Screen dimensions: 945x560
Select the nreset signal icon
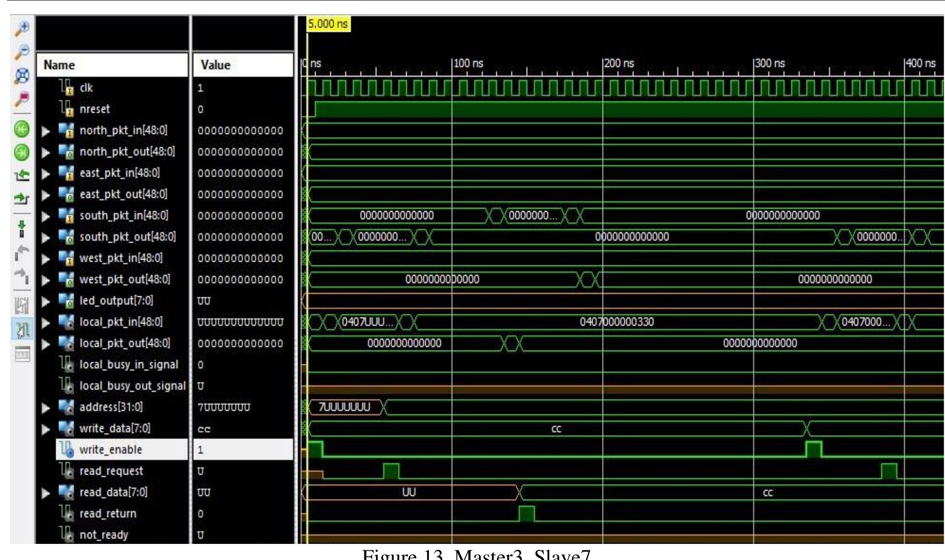[67, 109]
